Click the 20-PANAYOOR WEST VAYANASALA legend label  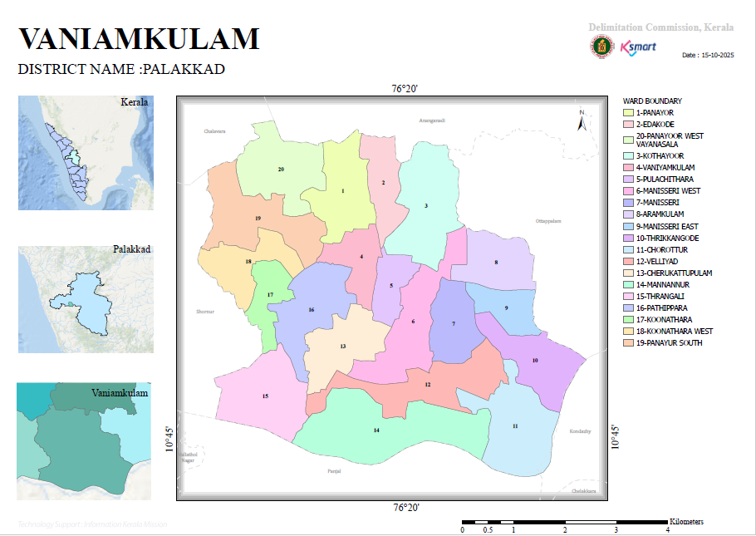pos(670,140)
